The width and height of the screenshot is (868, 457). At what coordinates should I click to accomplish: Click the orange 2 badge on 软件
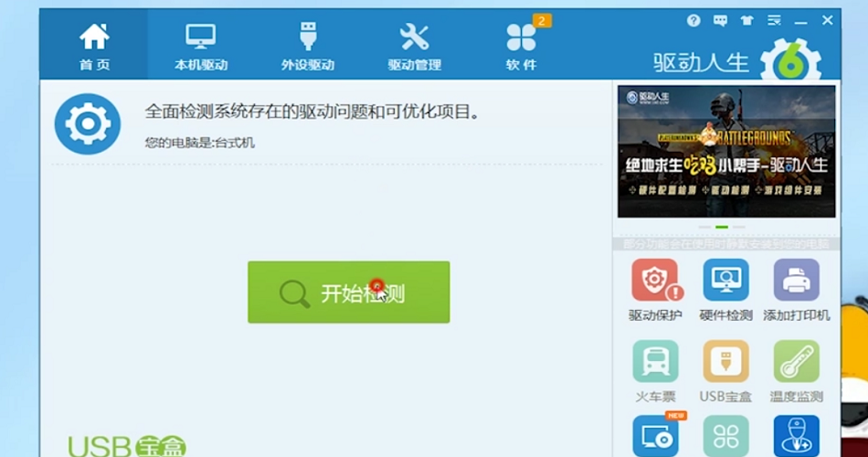point(542,21)
